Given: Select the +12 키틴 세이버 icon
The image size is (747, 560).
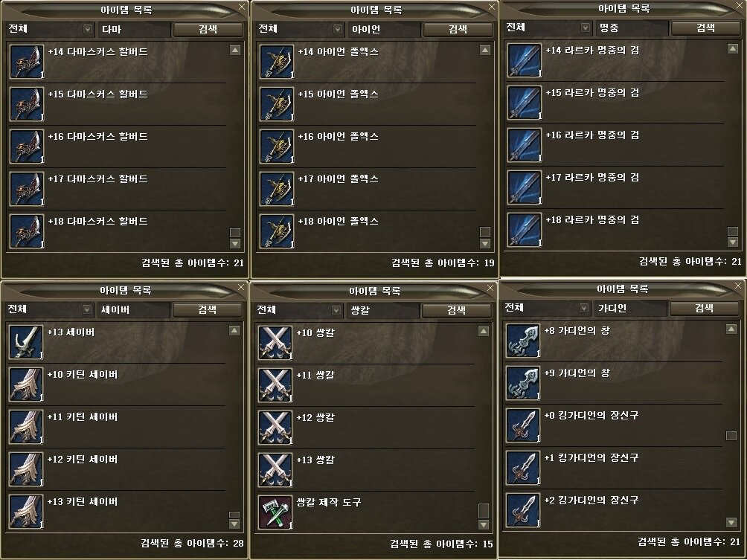Looking at the screenshot, I should [x=26, y=469].
